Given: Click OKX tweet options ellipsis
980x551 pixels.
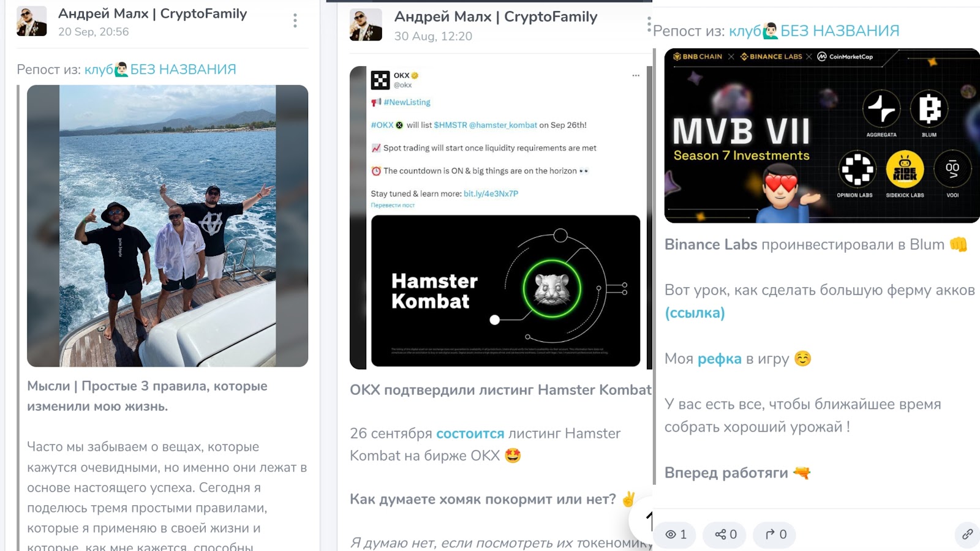Looking at the screenshot, I should (x=636, y=75).
